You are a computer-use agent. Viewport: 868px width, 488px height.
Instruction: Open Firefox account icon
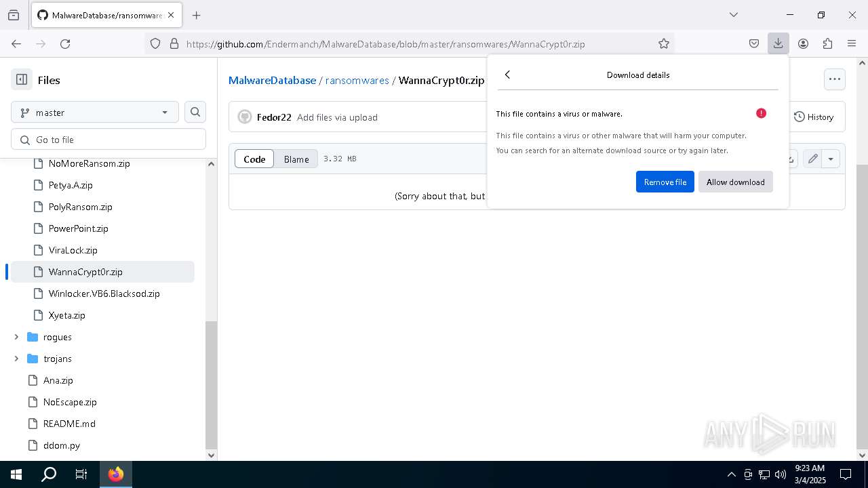click(803, 43)
